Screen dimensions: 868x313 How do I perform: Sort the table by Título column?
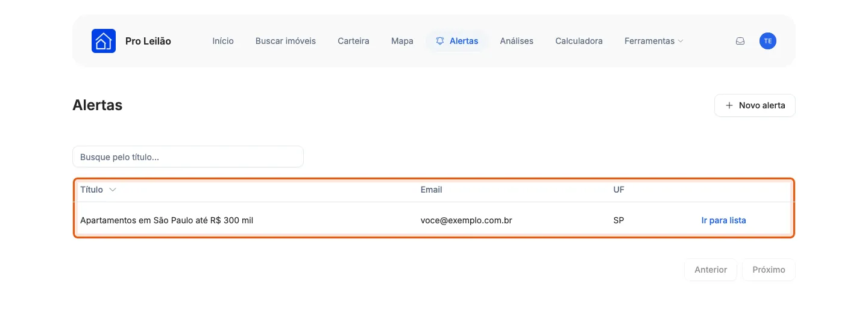[98, 190]
